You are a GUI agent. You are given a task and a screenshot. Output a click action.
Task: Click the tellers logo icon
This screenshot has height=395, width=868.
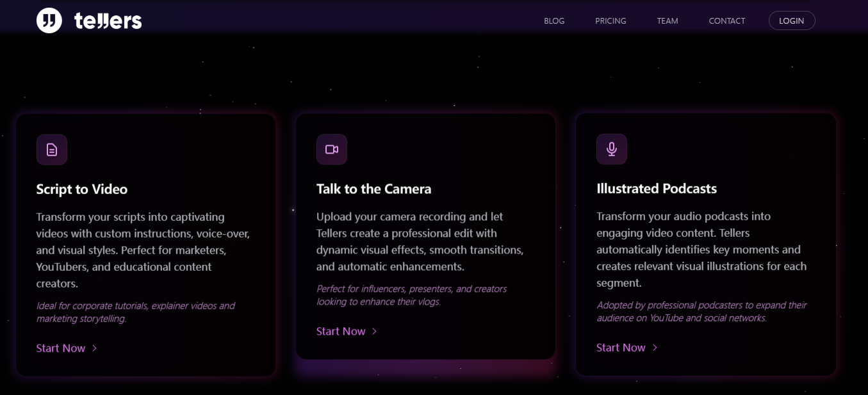[x=49, y=20]
